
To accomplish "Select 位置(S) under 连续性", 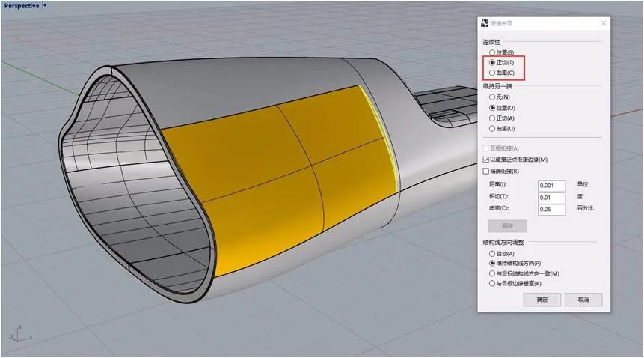I will pos(491,52).
